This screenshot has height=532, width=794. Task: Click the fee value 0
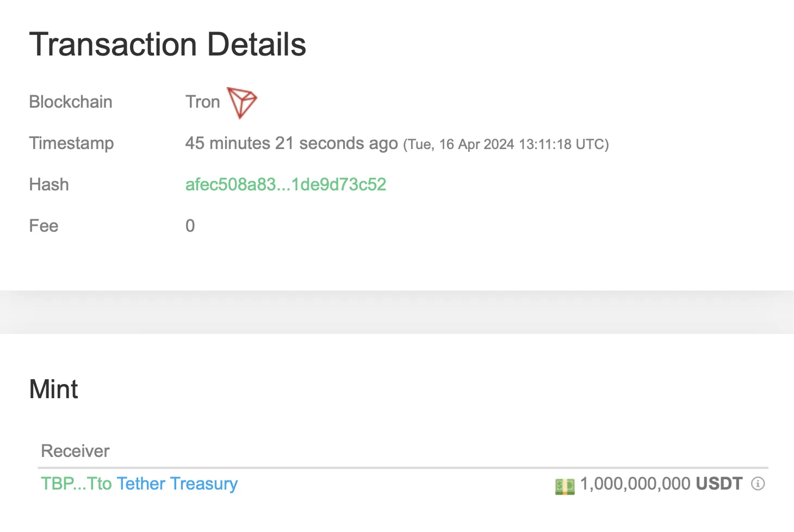coord(190,226)
